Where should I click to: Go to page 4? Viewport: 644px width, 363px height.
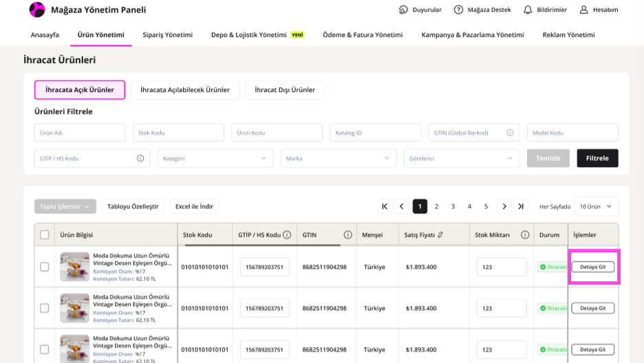pyautogui.click(x=469, y=206)
